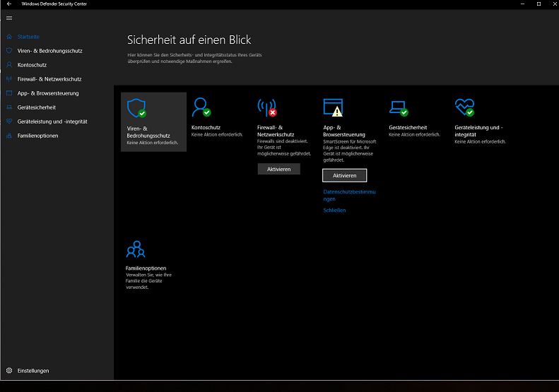559x392 pixels.
Task: Select App- & Browsersteuerung in the sidebar
Action: coord(48,93)
